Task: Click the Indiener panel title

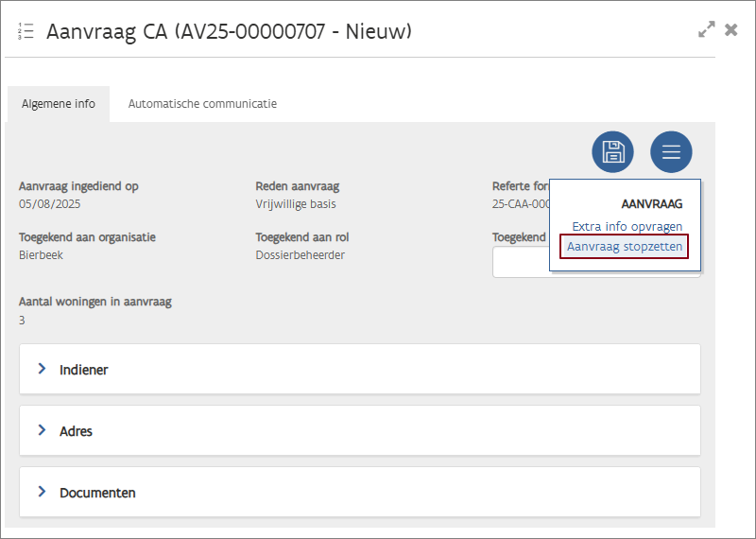Action: (83, 370)
